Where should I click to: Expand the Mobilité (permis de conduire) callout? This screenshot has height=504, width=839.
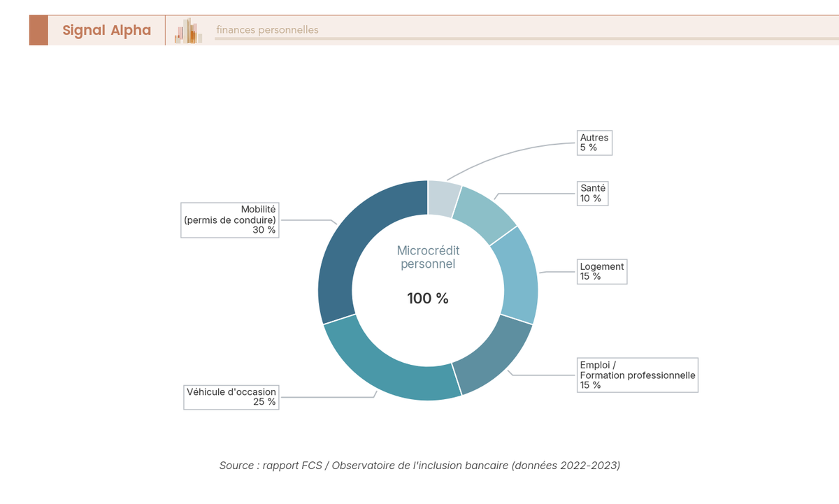[229, 220]
